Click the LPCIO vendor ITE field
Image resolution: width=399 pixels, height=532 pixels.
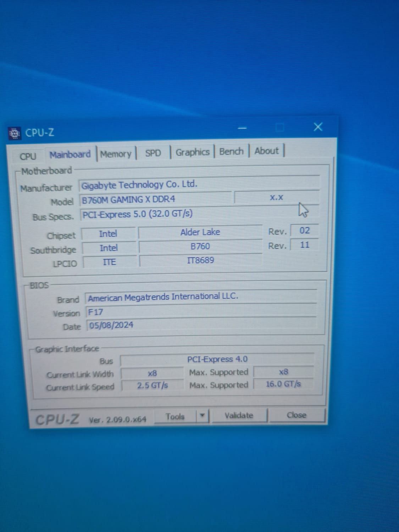click(110, 262)
